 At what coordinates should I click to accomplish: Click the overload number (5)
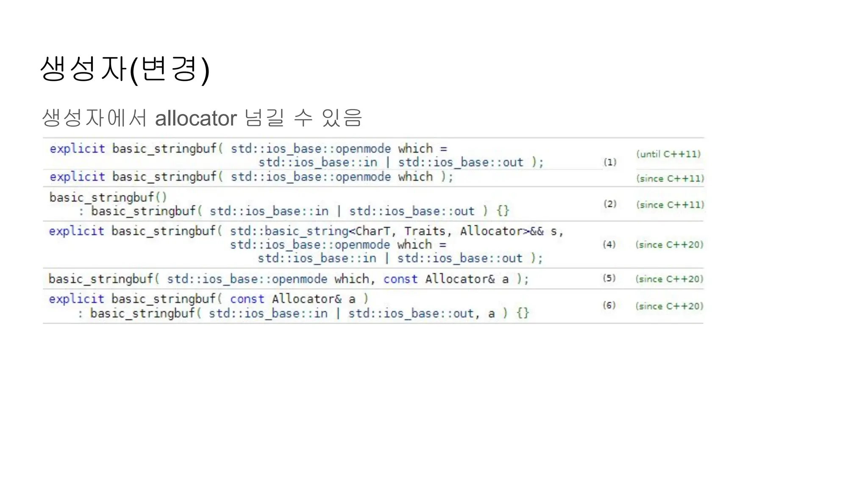coord(609,278)
